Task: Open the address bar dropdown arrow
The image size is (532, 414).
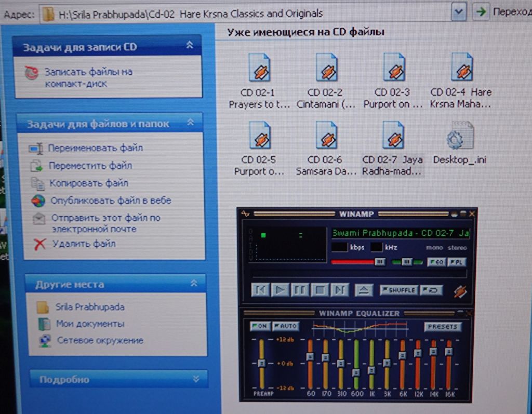Action: click(459, 12)
